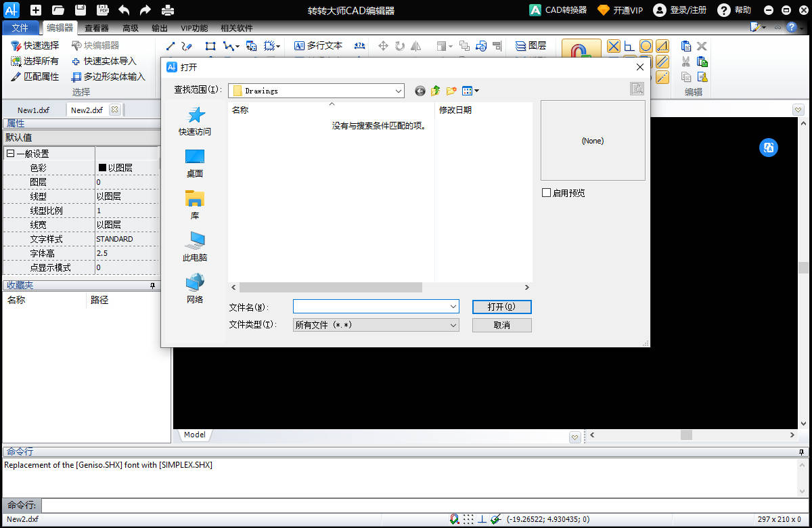Click the Undo arrow icon

coord(124,10)
